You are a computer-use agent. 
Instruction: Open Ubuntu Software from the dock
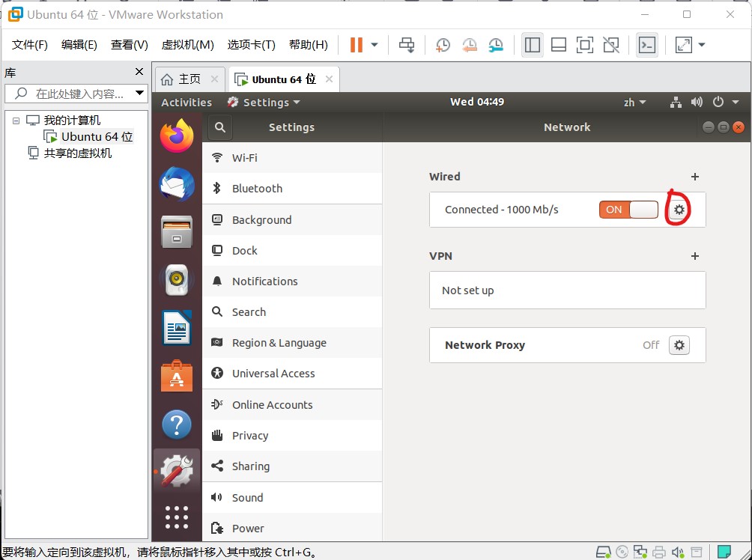pyautogui.click(x=177, y=377)
